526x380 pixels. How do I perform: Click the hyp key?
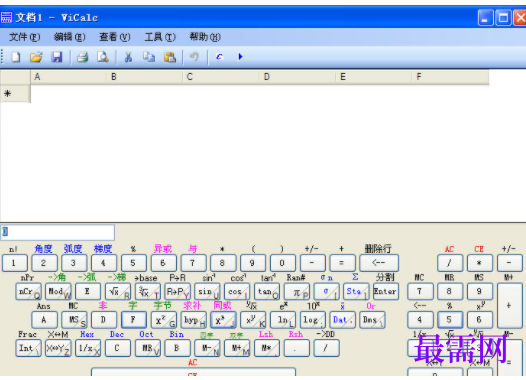(x=194, y=320)
